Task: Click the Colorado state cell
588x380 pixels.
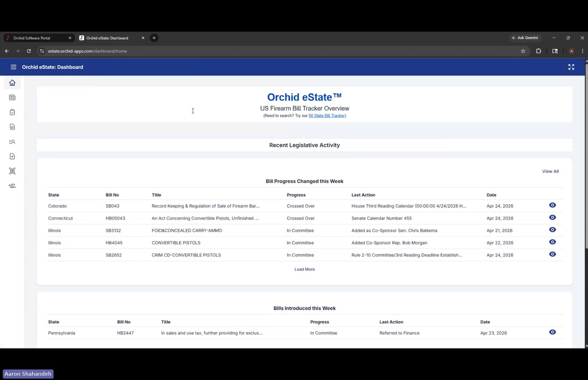Action: 57,206
